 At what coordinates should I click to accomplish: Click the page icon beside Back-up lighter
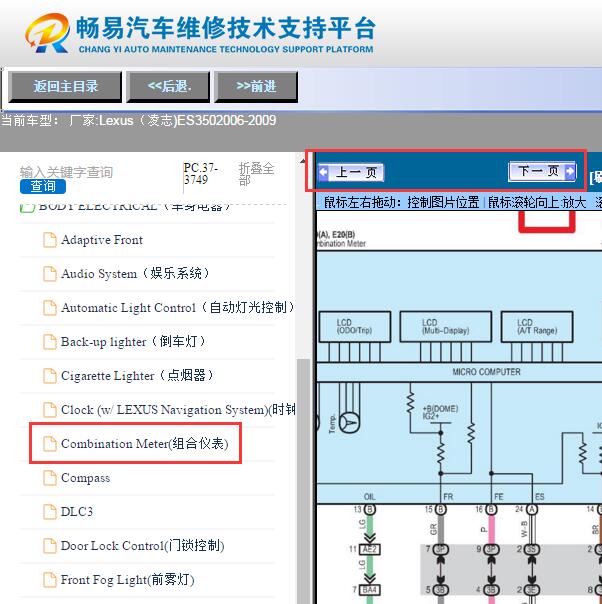(x=49, y=341)
